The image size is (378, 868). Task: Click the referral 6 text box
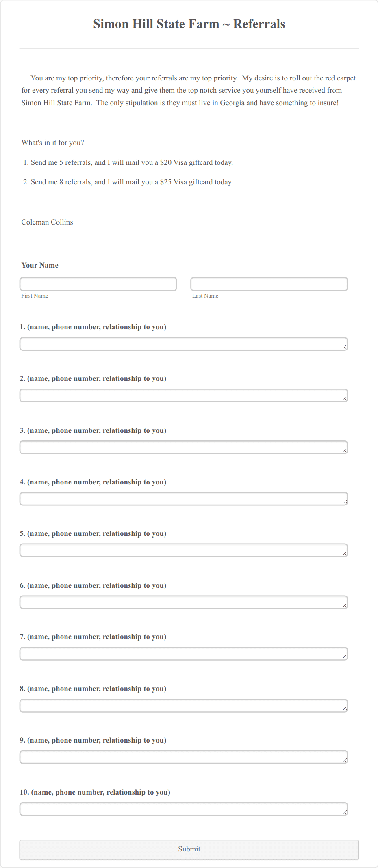pos(183,602)
